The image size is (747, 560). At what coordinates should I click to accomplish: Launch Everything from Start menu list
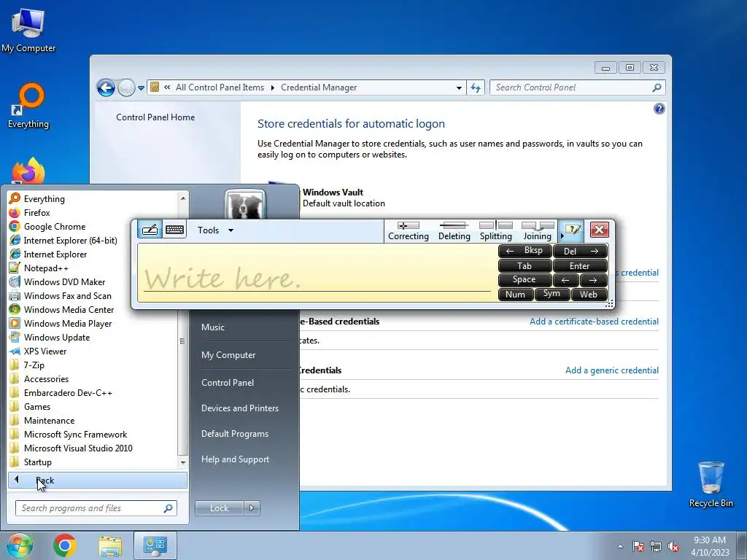point(93,198)
